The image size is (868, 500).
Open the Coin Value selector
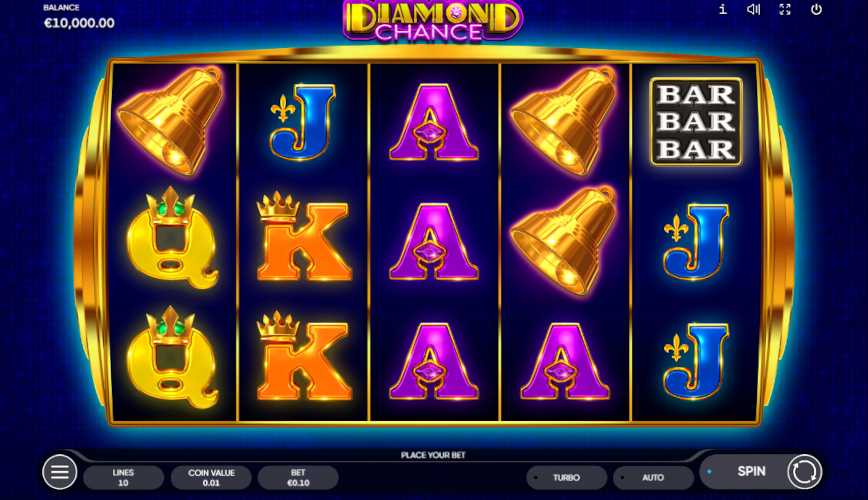(211, 477)
